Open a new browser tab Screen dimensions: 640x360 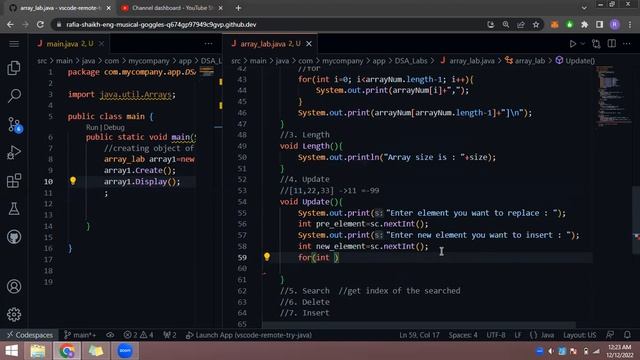tap(238, 8)
